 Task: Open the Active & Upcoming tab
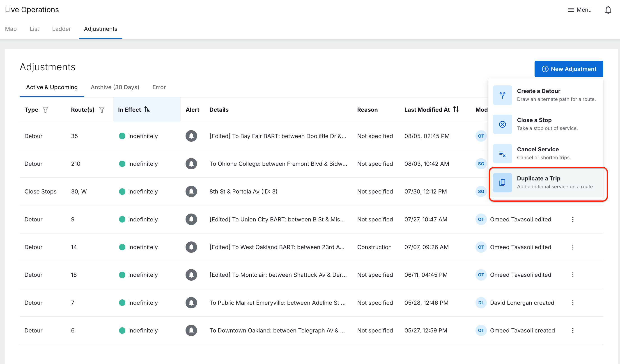point(52,87)
